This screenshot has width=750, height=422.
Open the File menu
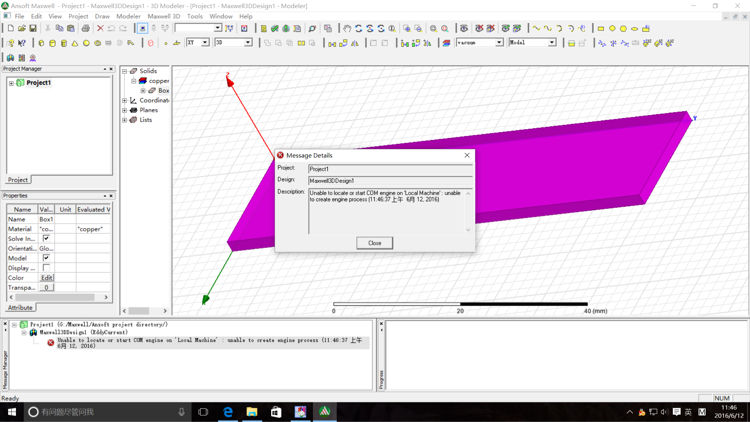tap(19, 16)
